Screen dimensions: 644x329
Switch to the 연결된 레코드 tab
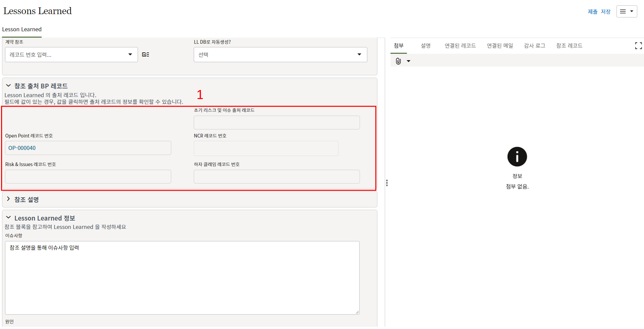(x=460, y=46)
